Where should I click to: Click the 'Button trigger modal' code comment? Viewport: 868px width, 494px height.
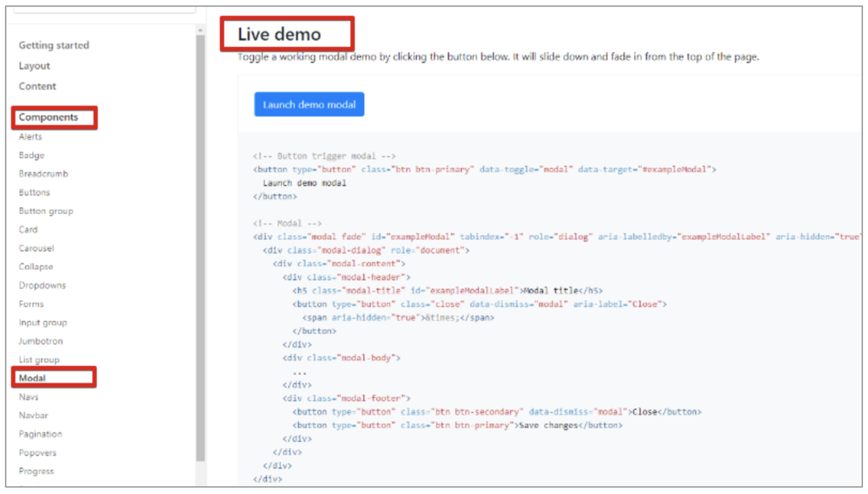[324, 156]
